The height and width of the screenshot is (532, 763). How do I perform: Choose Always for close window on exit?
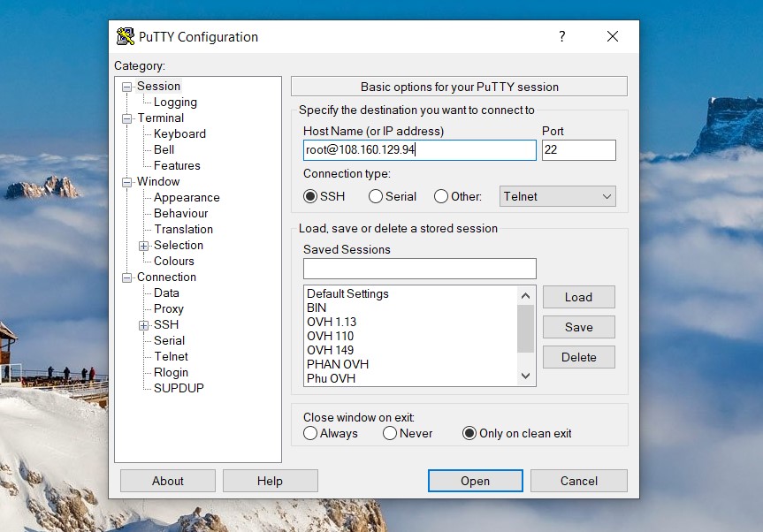[x=310, y=433]
